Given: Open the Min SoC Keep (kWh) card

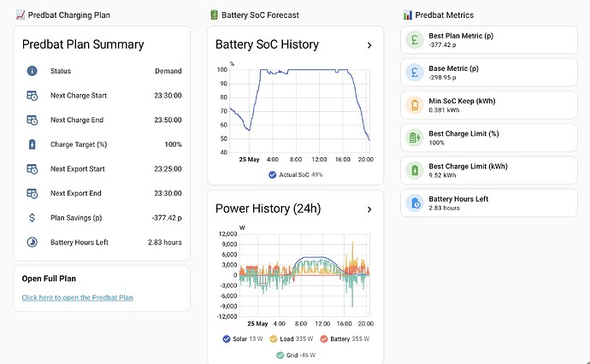Looking at the screenshot, I should 489,105.
